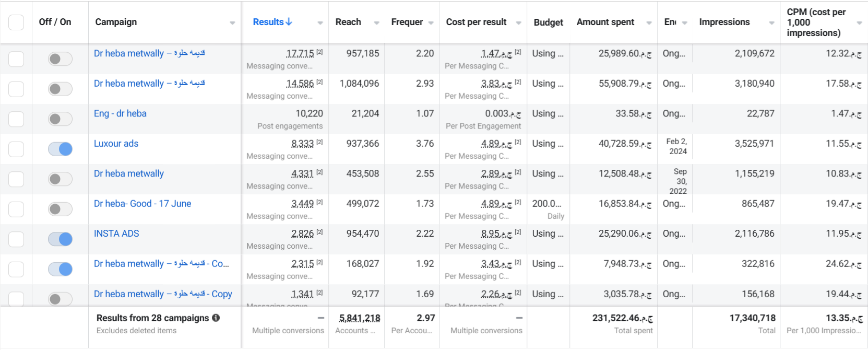Screen dimensions: 868x350
Task: Open the INSTA ADS campaign link
Action: pyautogui.click(x=116, y=234)
